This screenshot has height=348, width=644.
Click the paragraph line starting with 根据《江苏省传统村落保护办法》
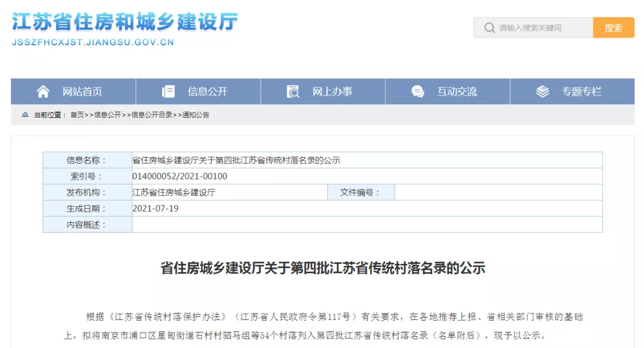335,317
